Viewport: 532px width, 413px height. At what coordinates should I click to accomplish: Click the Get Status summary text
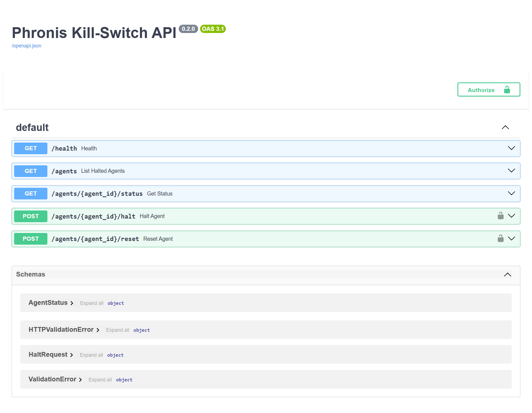pyautogui.click(x=160, y=194)
